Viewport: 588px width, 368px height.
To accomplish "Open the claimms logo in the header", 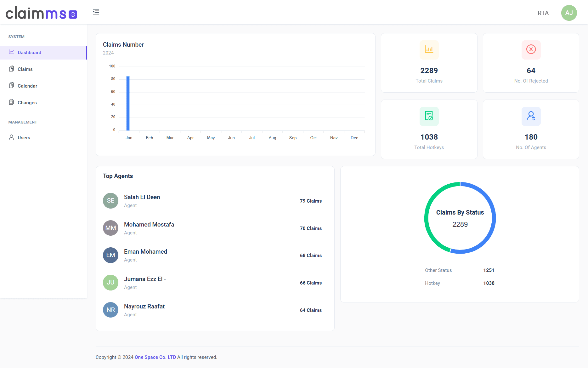I will click(x=41, y=13).
